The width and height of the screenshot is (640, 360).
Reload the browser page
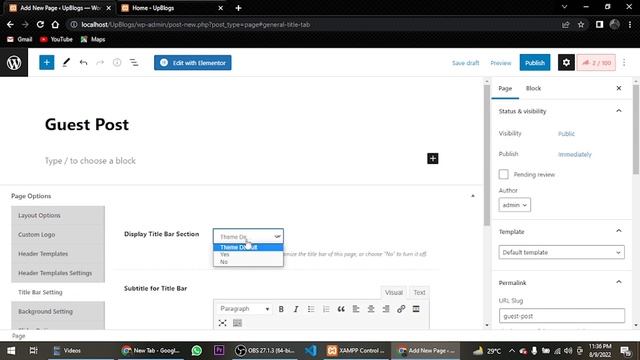40,24
